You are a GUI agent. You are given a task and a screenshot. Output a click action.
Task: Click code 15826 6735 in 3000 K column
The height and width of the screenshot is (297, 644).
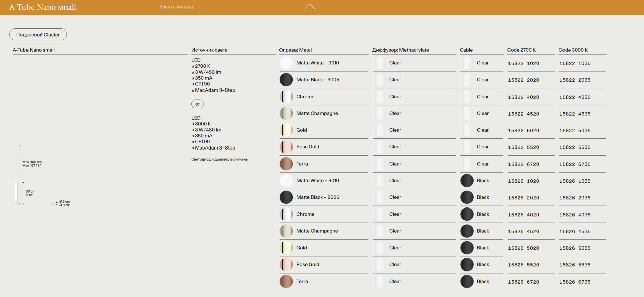point(575,282)
